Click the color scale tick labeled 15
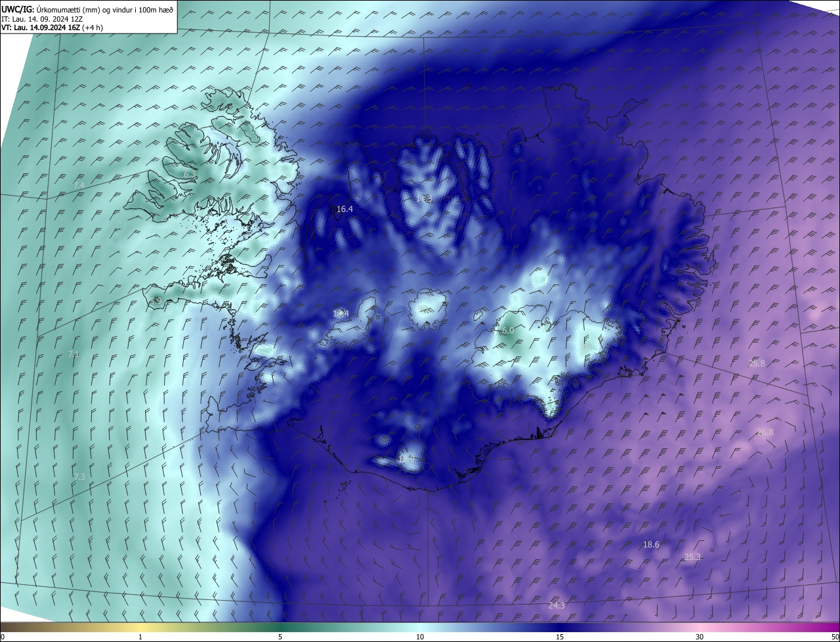This screenshot has height=642, width=840. [x=560, y=637]
